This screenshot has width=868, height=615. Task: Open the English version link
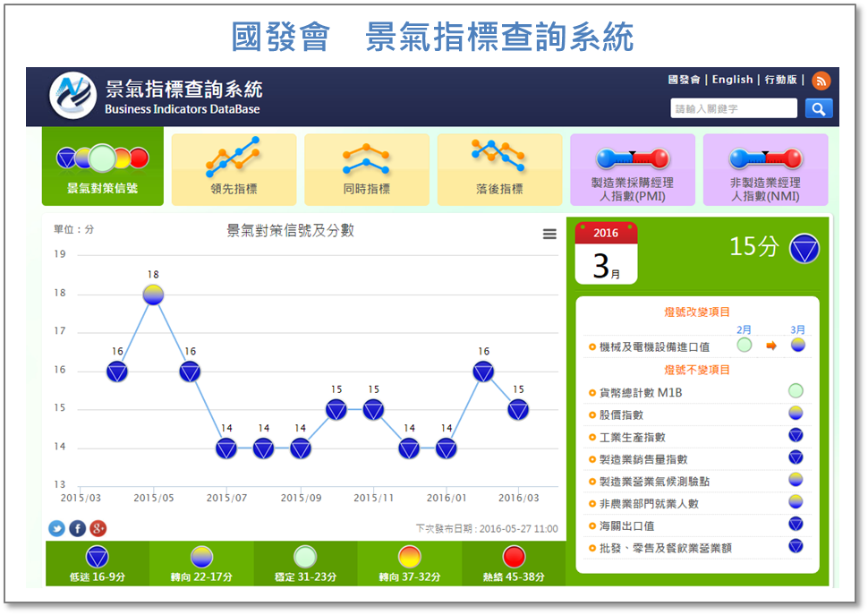(x=733, y=80)
